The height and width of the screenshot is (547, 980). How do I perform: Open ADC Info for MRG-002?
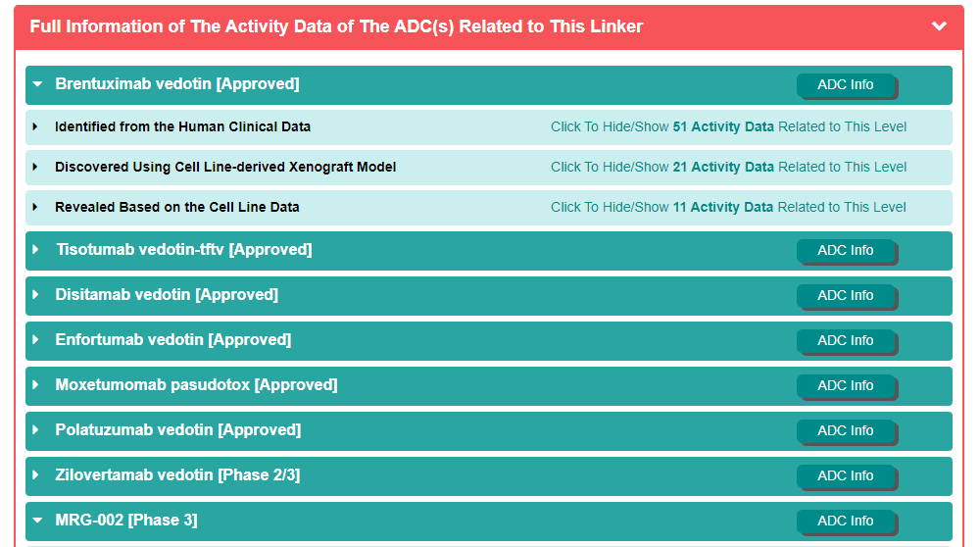point(845,522)
